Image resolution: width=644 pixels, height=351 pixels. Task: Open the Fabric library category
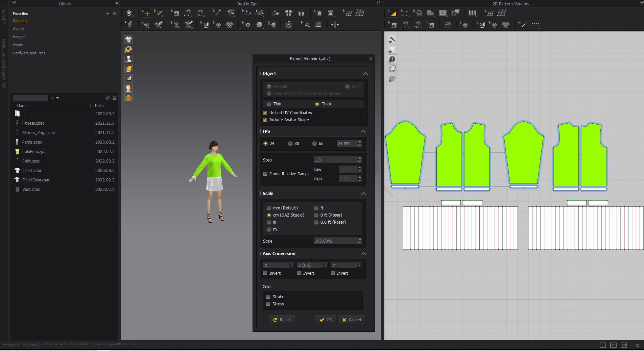point(18,45)
